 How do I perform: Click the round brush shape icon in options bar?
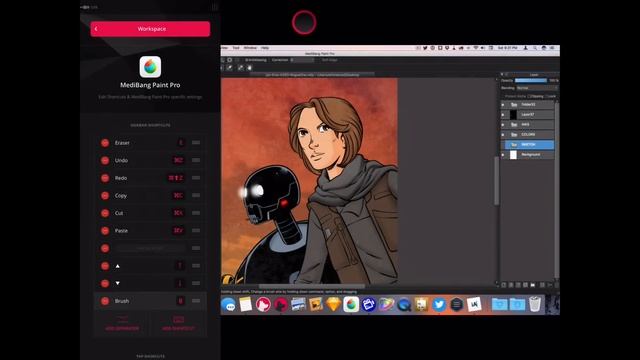point(229,60)
